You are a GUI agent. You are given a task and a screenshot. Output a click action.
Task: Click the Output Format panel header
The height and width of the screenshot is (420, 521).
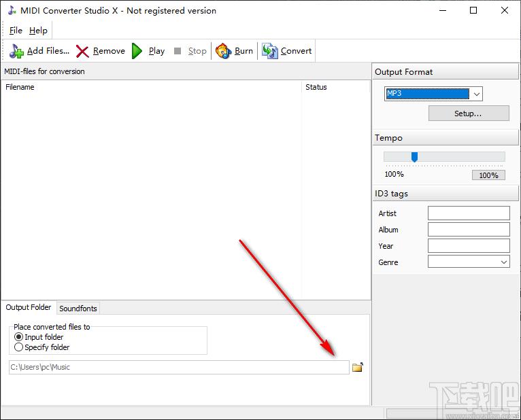click(x=446, y=72)
